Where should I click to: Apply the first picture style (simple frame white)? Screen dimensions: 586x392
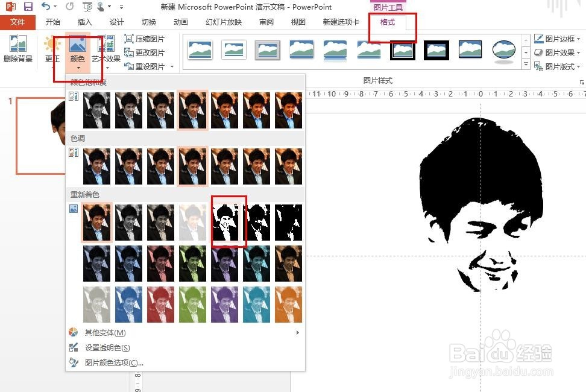pos(200,50)
